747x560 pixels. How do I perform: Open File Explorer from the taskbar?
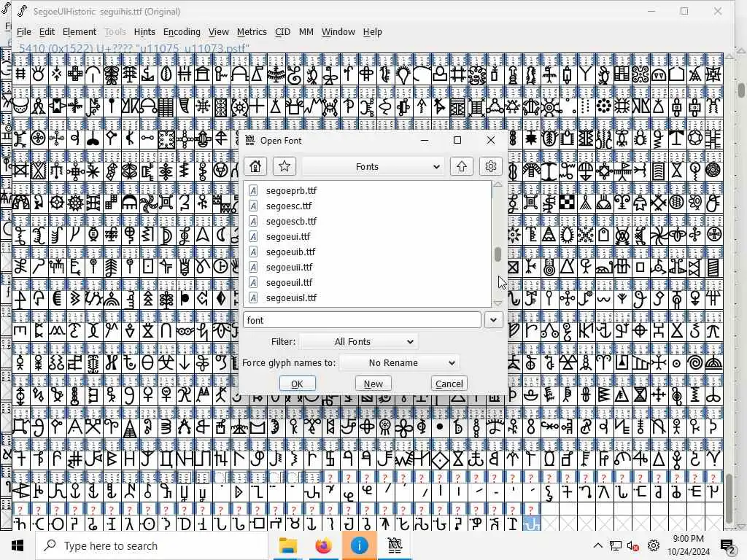click(287, 545)
